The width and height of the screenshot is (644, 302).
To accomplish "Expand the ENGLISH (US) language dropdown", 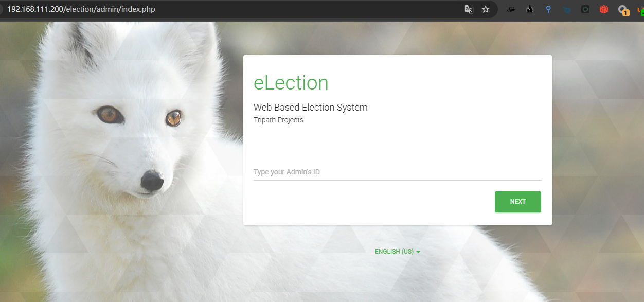I will (394, 252).
